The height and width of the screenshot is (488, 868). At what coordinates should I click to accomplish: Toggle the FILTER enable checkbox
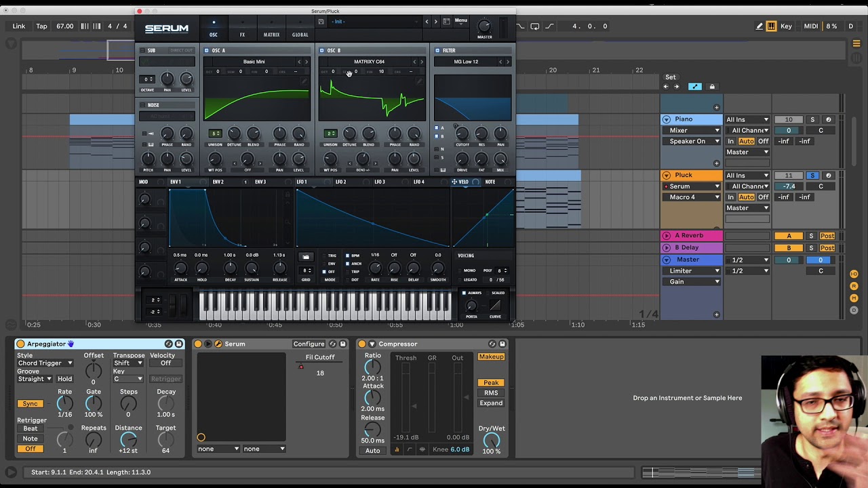(x=437, y=50)
